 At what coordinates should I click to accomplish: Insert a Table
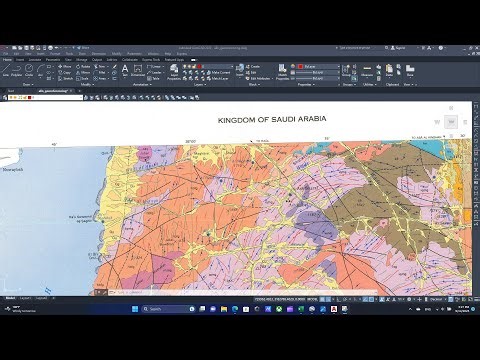[153, 78]
